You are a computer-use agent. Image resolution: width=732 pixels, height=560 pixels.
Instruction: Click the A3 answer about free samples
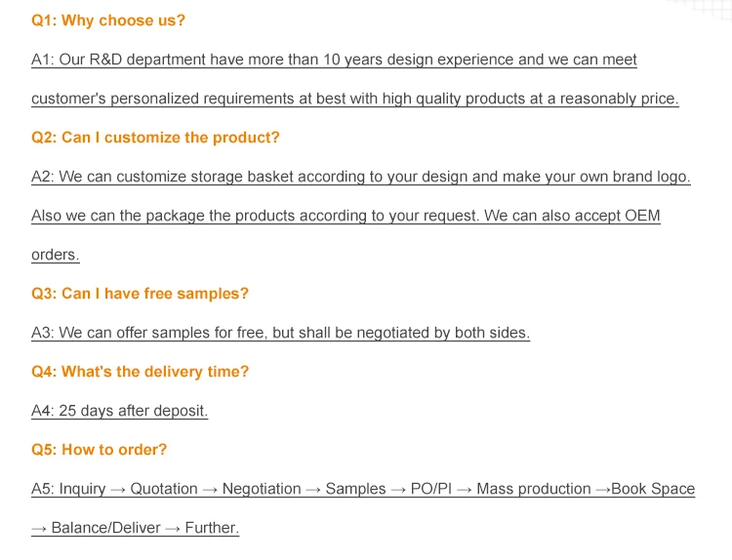(280, 333)
